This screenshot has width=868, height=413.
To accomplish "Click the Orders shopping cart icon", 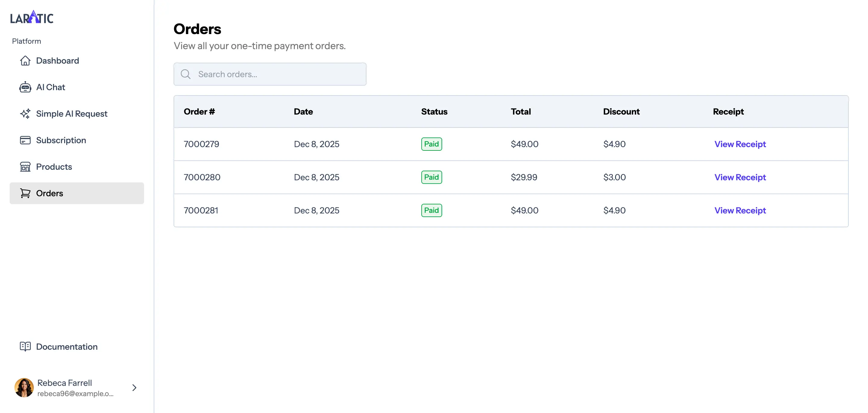I will (25, 193).
